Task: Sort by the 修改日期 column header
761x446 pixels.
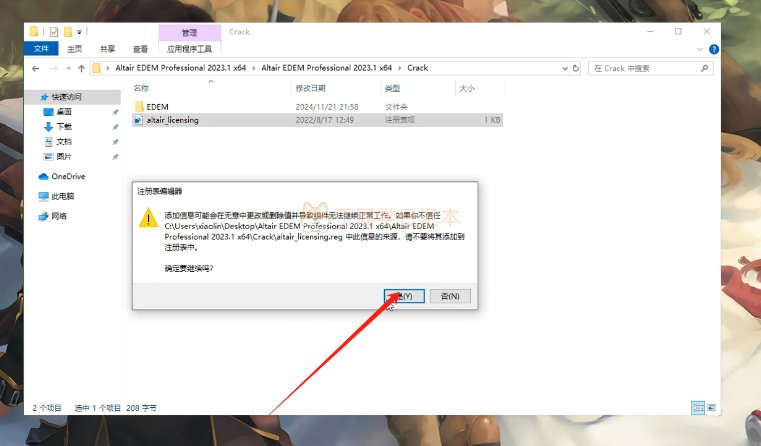Action: coord(310,88)
